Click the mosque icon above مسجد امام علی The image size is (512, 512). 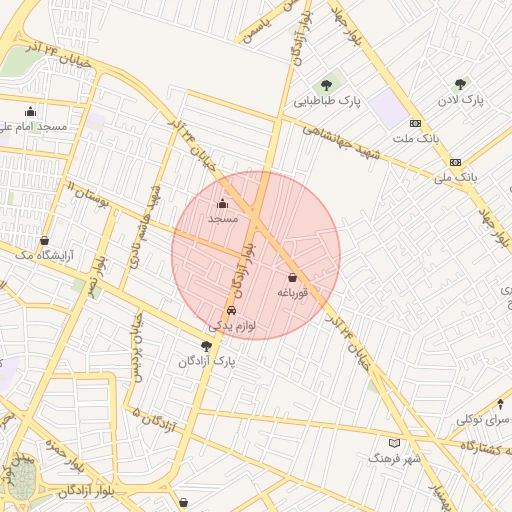coord(30,112)
